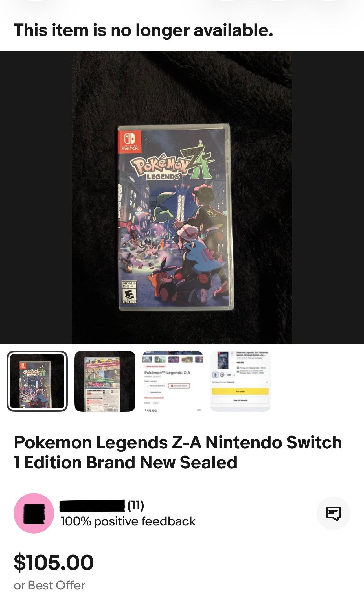Tap the Nintendo Switch logo on game case
The width and height of the screenshot is (364, 594).
[x=129, y=141]
